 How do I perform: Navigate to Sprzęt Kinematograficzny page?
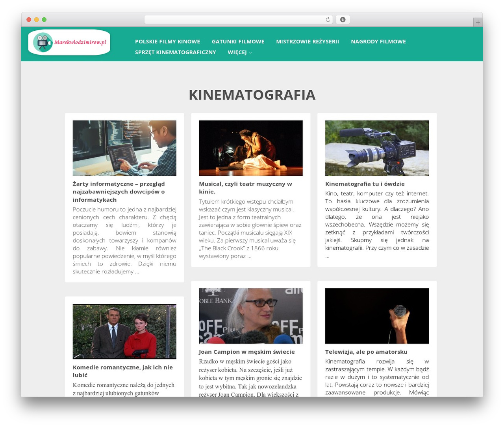[x=176, y=52]
